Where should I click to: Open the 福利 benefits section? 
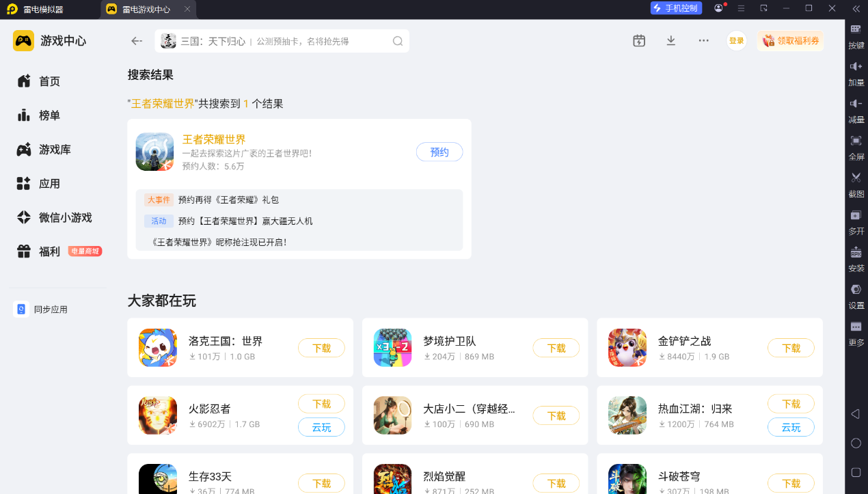click(39, 251)
